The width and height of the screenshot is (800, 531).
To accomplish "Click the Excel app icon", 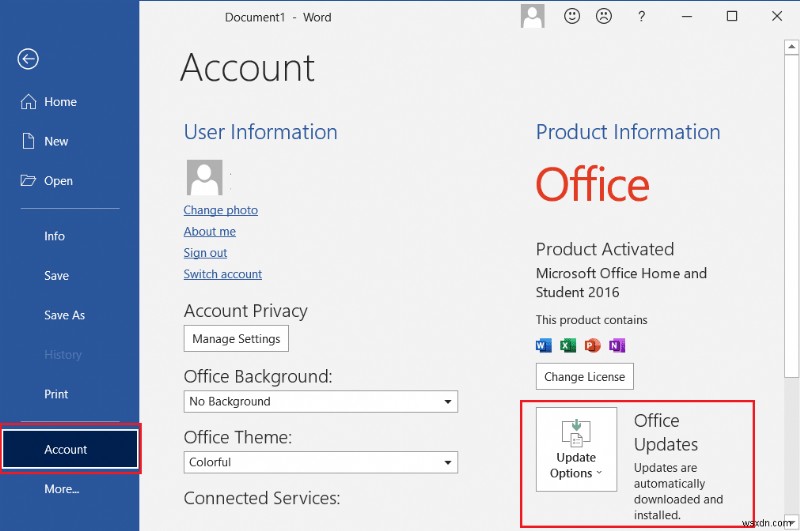I will tap(568, 345).
